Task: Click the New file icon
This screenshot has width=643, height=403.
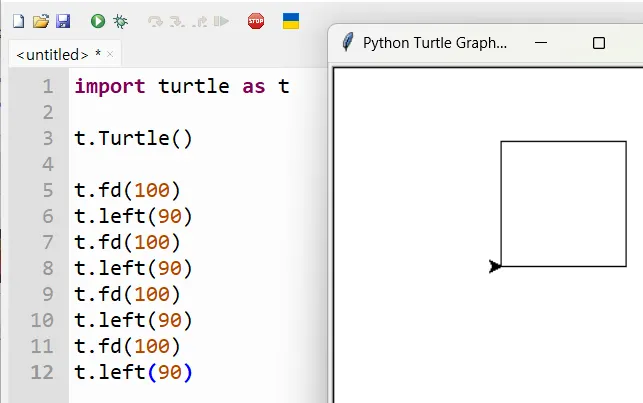Action: [17, 21]
